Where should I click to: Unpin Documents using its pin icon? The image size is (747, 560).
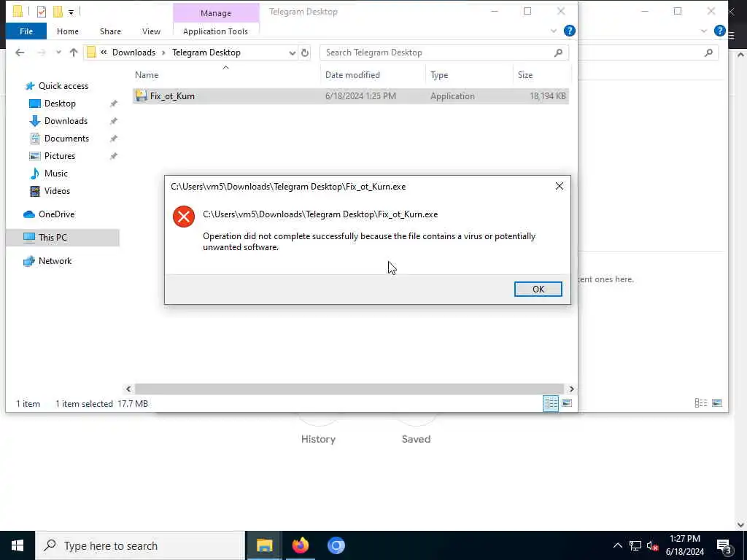(113, 139)
